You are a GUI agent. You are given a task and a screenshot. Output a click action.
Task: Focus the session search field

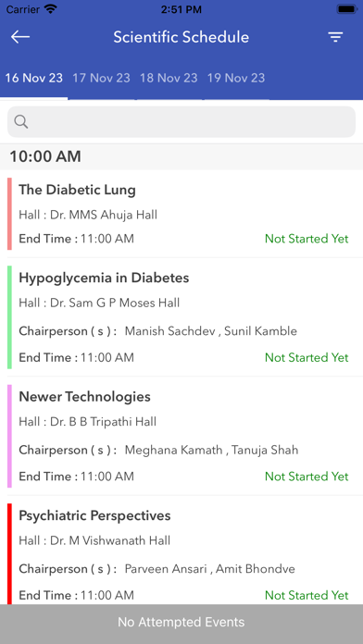181,121
